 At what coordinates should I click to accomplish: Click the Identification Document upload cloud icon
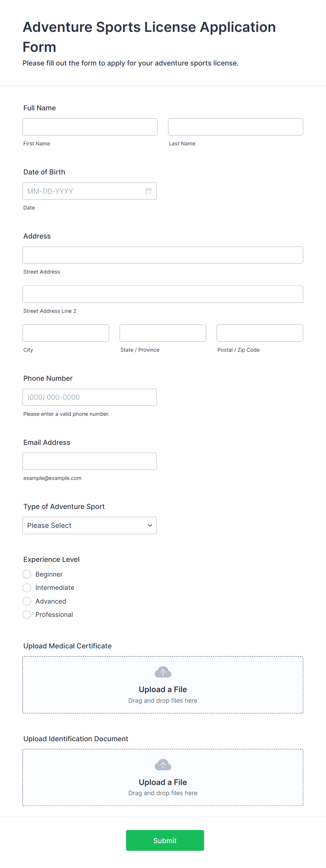point(163,765)
